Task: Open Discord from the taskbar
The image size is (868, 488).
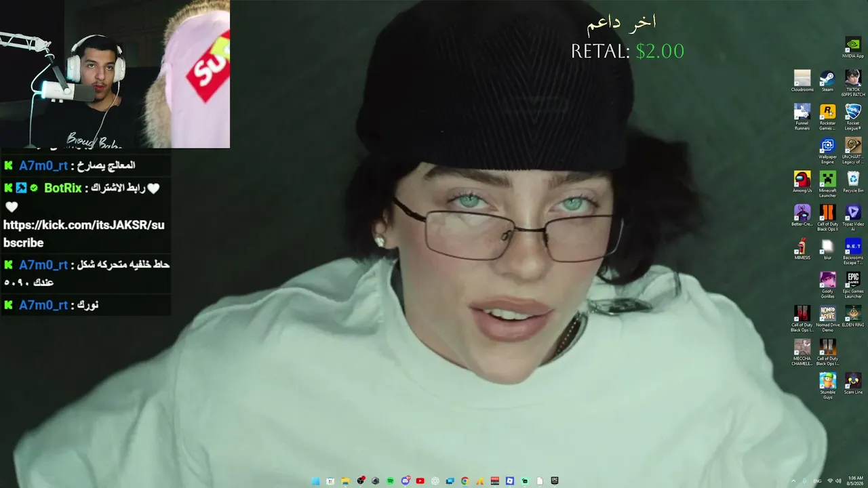Action: 405,481
